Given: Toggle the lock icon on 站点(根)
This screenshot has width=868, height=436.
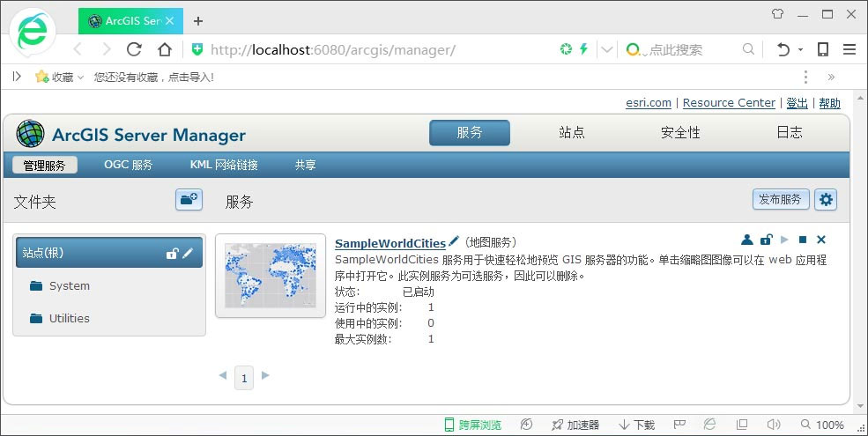Looking at the screenshot, I should tap(172, 254).
